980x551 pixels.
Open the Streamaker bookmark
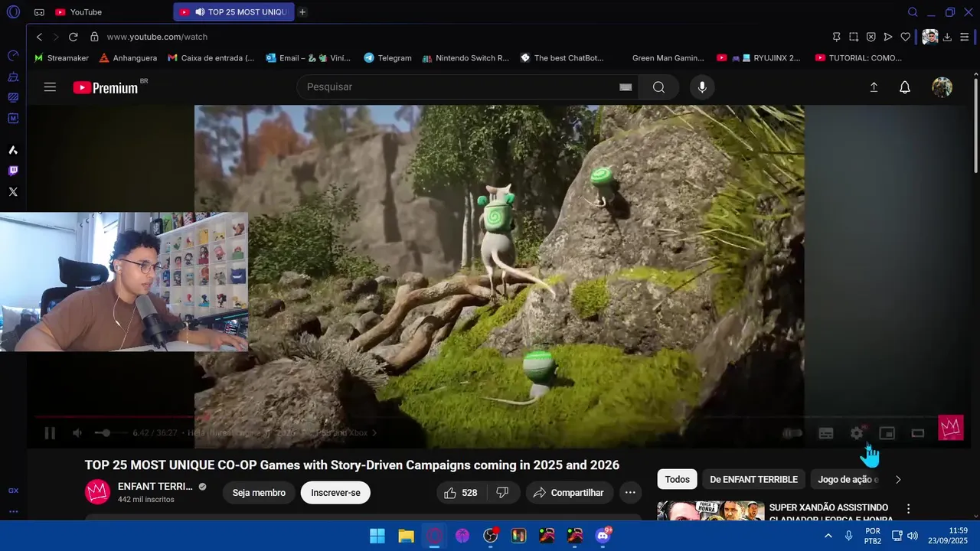pyautogui.click(x=61, y=58)
